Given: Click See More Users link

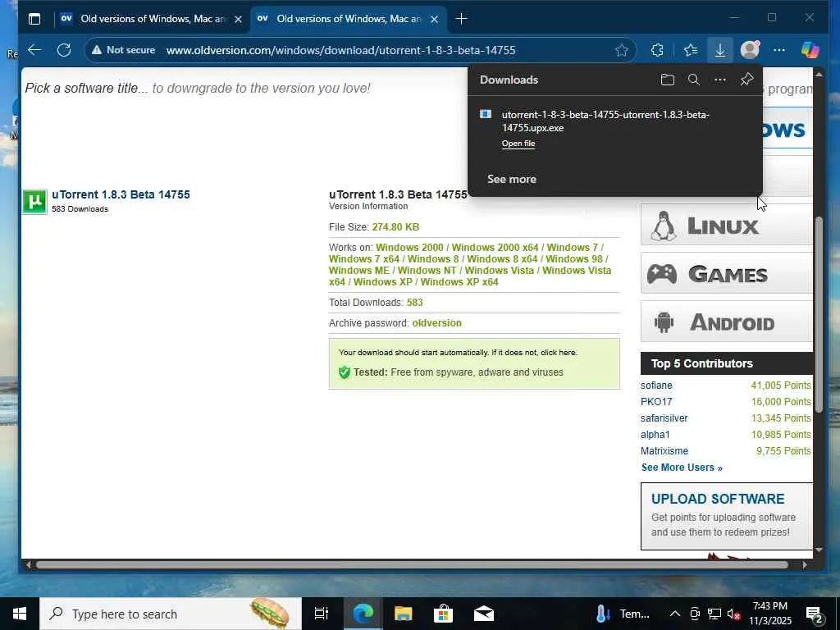Looking at the screenshot, I should (x=682, y=468).
